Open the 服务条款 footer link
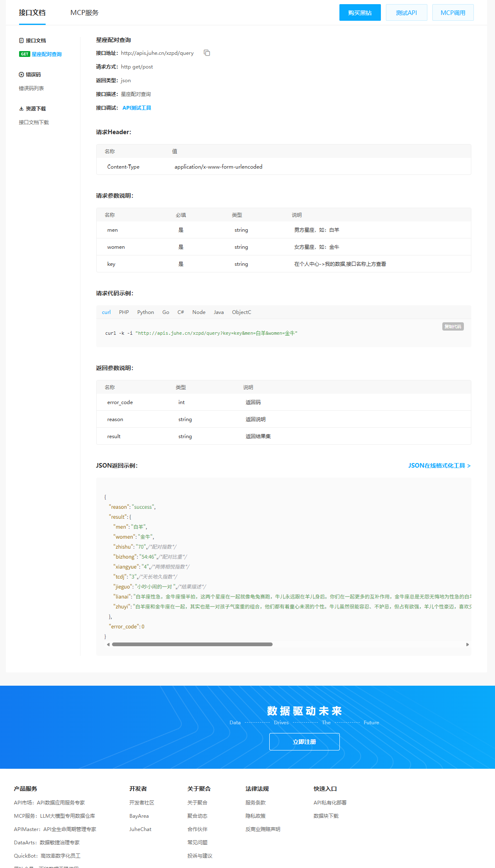 (256, 803)
